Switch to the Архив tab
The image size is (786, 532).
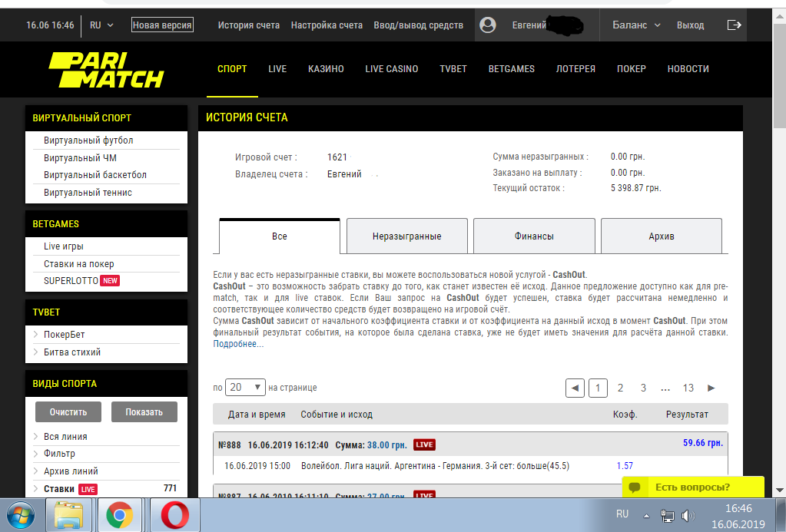click(x=662, y=236)
